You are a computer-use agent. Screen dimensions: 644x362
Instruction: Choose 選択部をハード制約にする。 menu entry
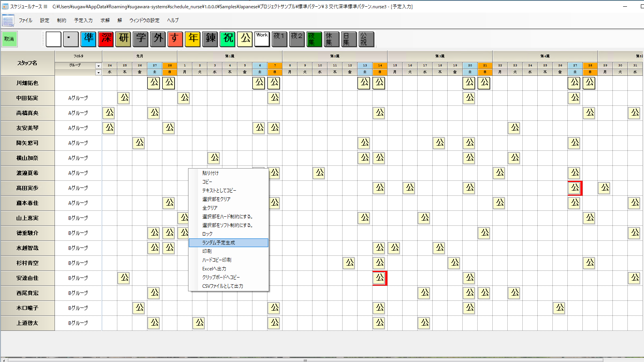pyautogui.click(x=229, y=216)
